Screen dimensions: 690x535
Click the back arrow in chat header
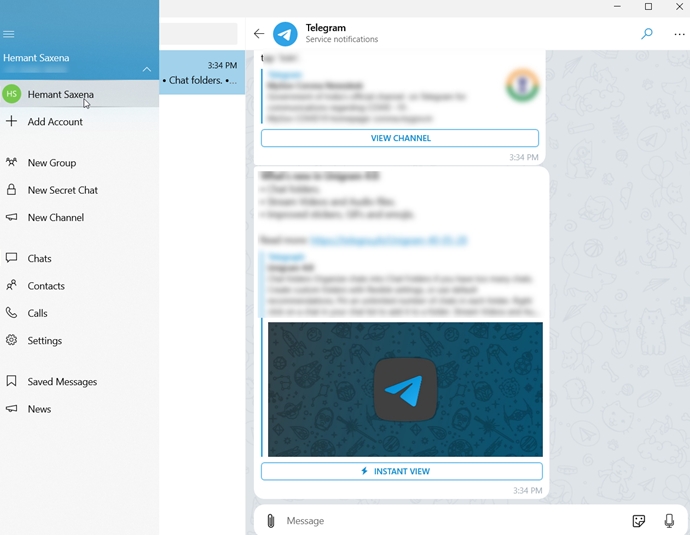click(x=259, y=33)
